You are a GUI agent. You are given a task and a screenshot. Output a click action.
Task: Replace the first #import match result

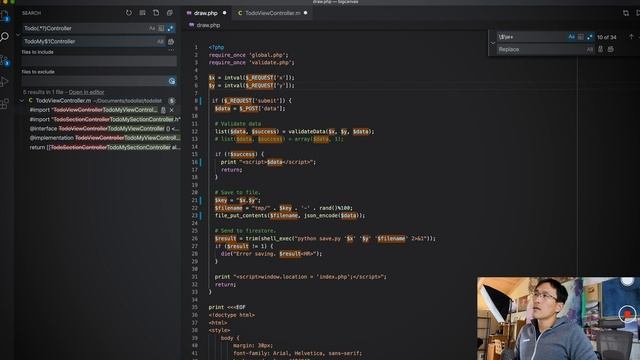coord(163,110)
